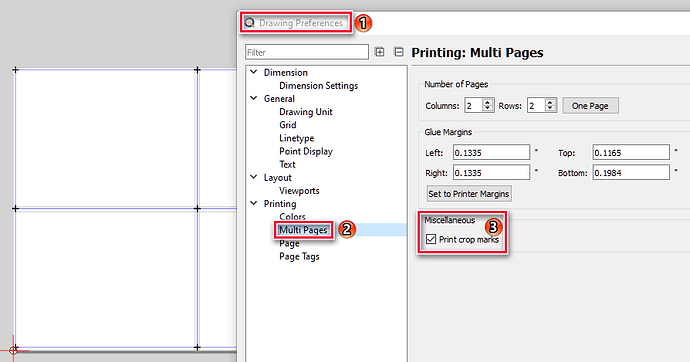Toggle the Print crop marks checkbox
Screen dimensions: 690x362
431,239
